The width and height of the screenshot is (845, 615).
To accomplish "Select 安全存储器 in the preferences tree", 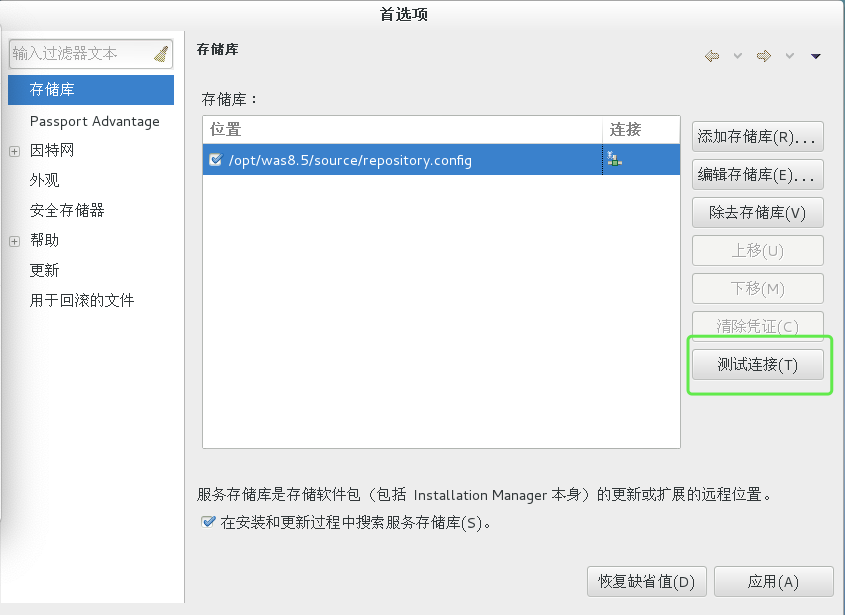I will (67, 210).
